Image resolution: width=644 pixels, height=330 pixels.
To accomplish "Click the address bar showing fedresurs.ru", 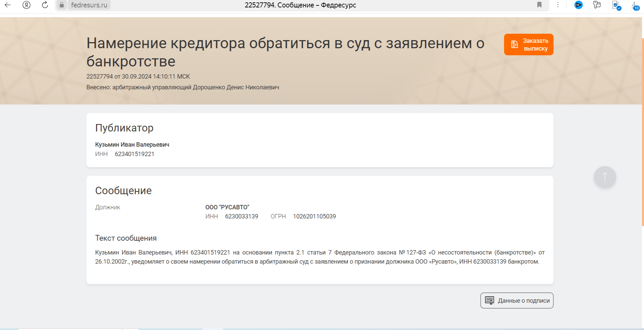I will [89, 5].
